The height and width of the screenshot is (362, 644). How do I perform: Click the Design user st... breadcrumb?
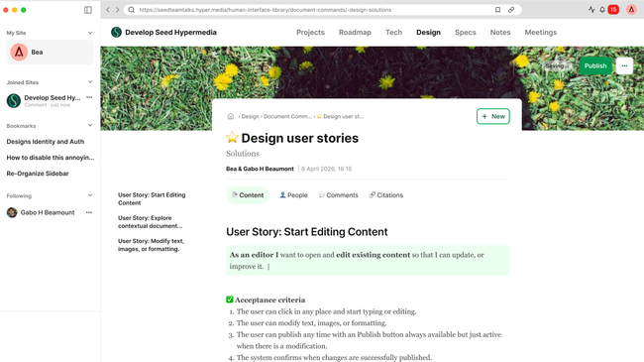pos(340,116)
